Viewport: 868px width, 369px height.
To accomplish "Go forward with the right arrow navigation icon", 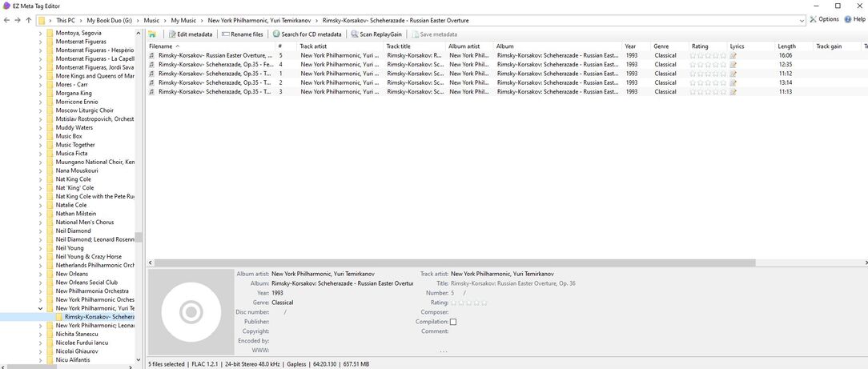I will 18,21.
